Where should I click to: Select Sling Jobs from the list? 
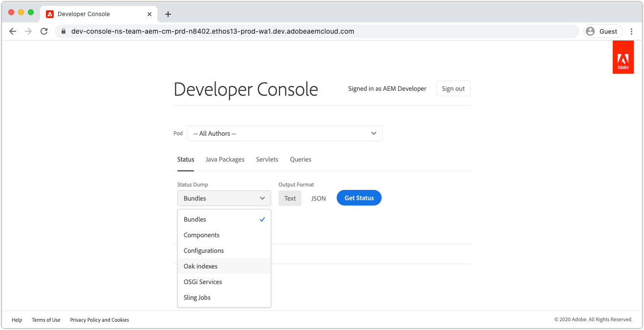(224, 298)
